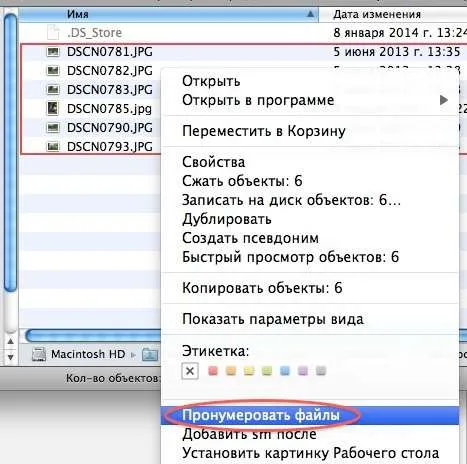
Task: Click the .DS_Store file icon
Action: click(x=53, y=33)
